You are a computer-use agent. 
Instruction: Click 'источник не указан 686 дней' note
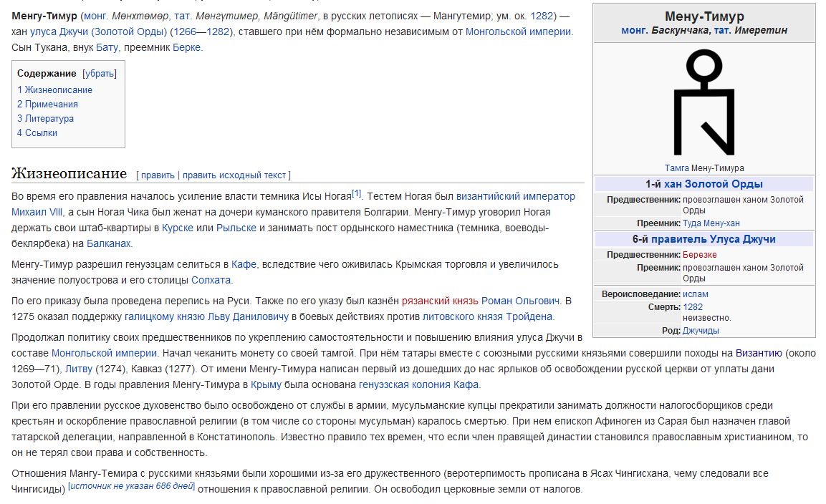(x=132, y=487)
